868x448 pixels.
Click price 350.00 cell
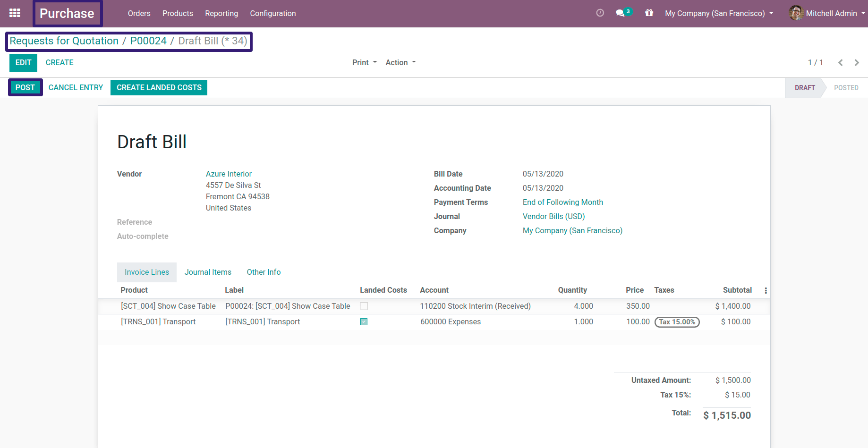[638, 306]
